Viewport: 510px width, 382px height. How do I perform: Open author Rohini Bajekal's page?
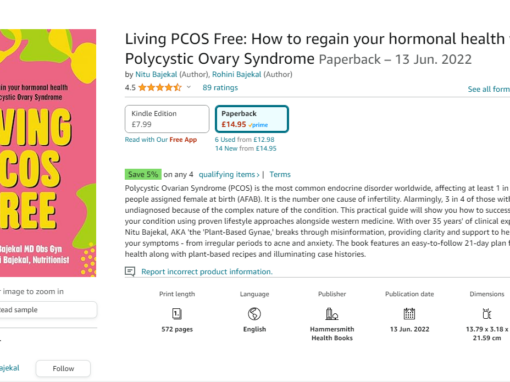[236, 74]
